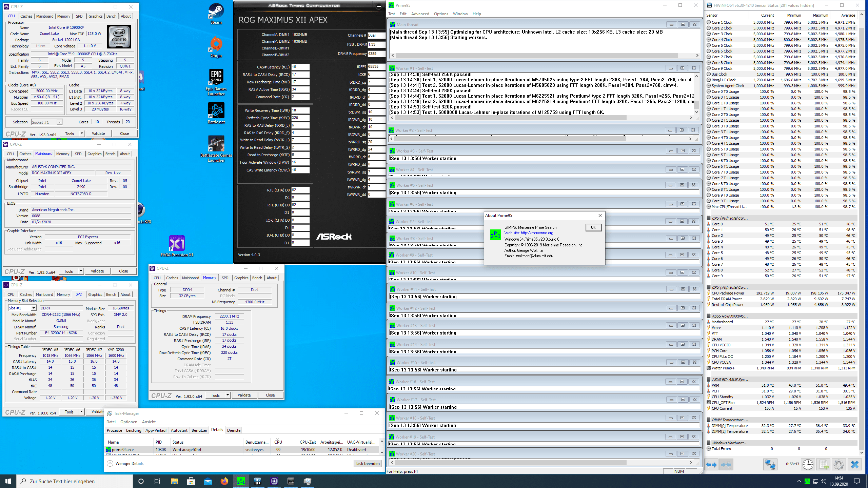Minimize the ASRock Timing Configurator

click(379, 6)
